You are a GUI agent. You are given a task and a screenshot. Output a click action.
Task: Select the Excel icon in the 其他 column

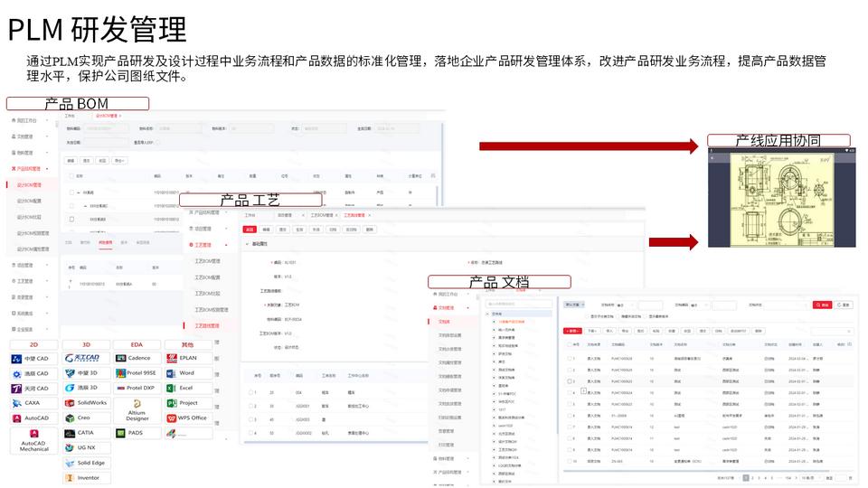click(187, 388)
